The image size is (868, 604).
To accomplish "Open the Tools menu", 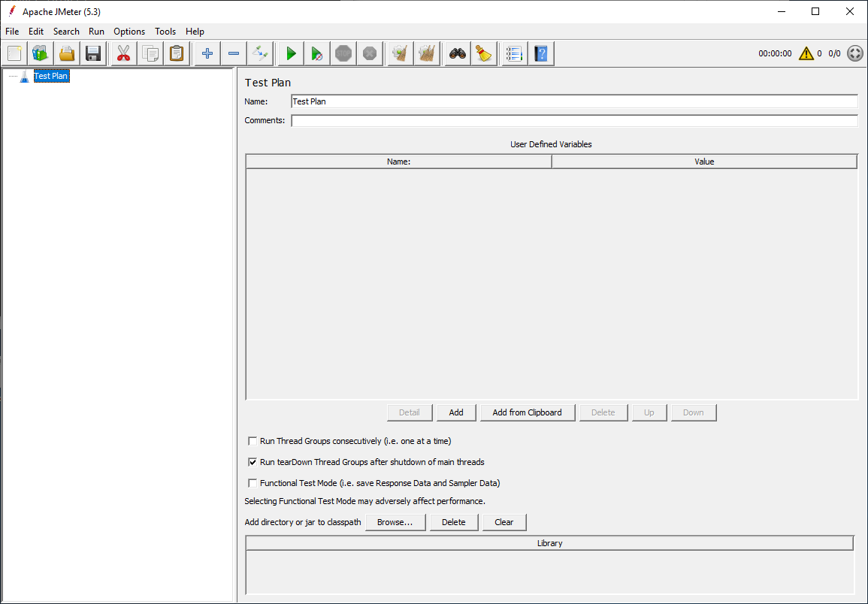I will (165, 32).
